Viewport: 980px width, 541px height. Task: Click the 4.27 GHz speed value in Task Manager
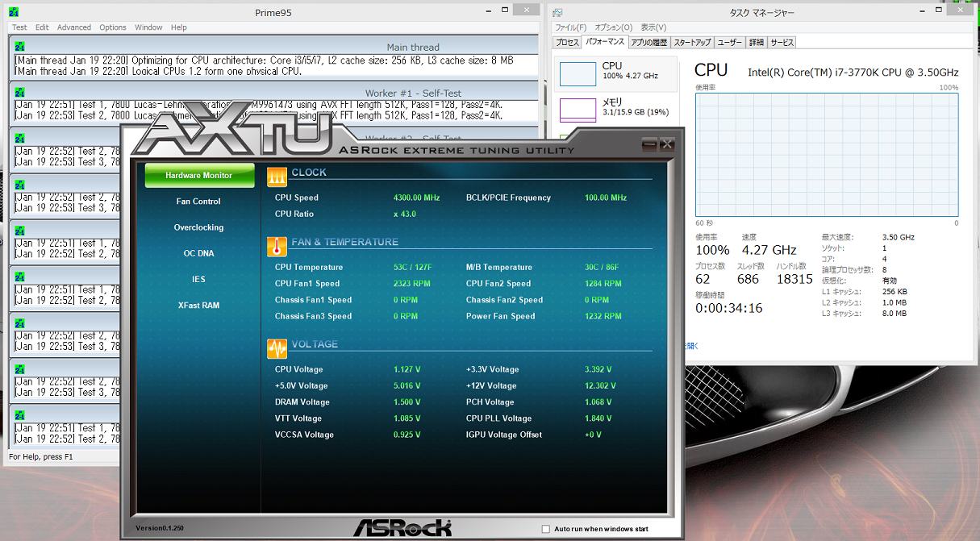pos(769,250)
